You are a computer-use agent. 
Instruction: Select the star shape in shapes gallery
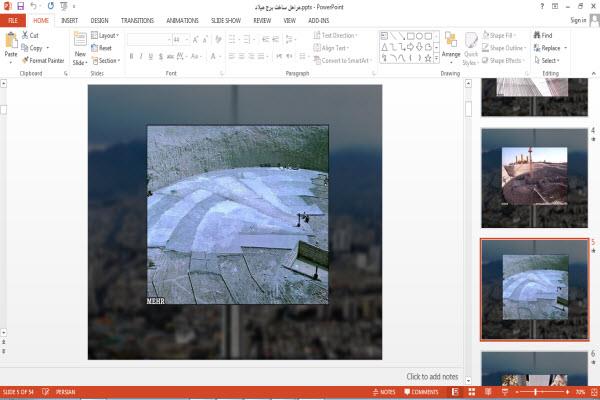coord(428,58)
